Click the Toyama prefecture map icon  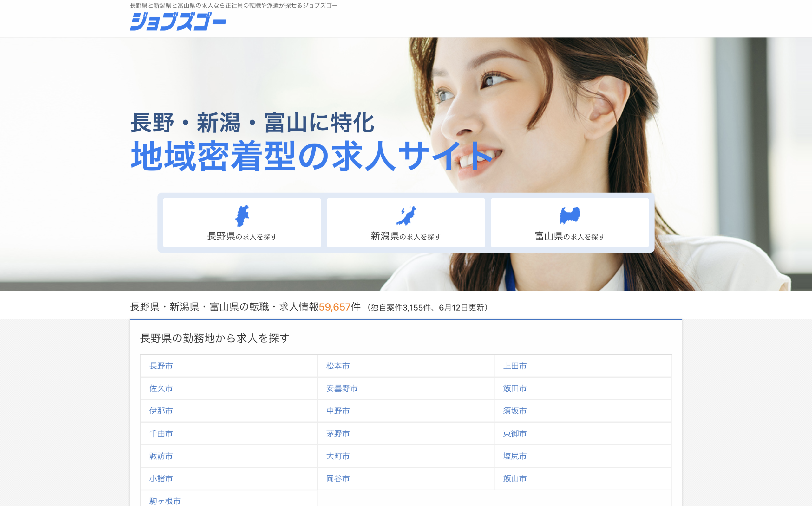pos(569,215)
